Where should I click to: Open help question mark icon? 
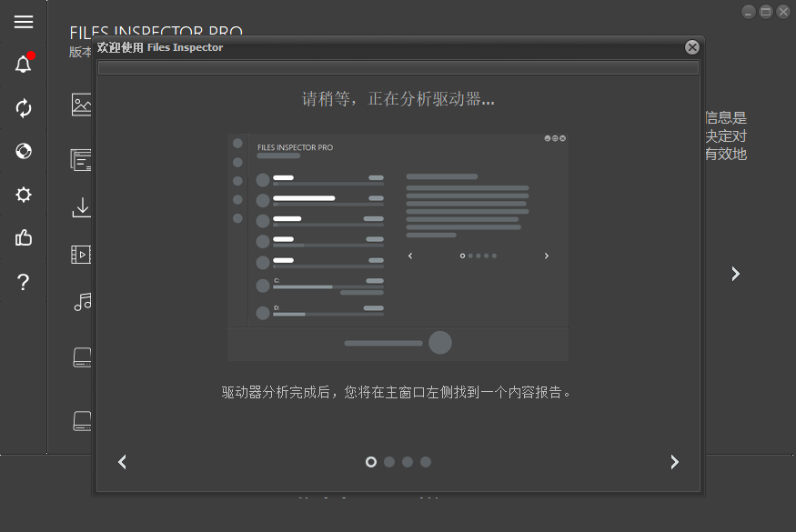[24, 282]
